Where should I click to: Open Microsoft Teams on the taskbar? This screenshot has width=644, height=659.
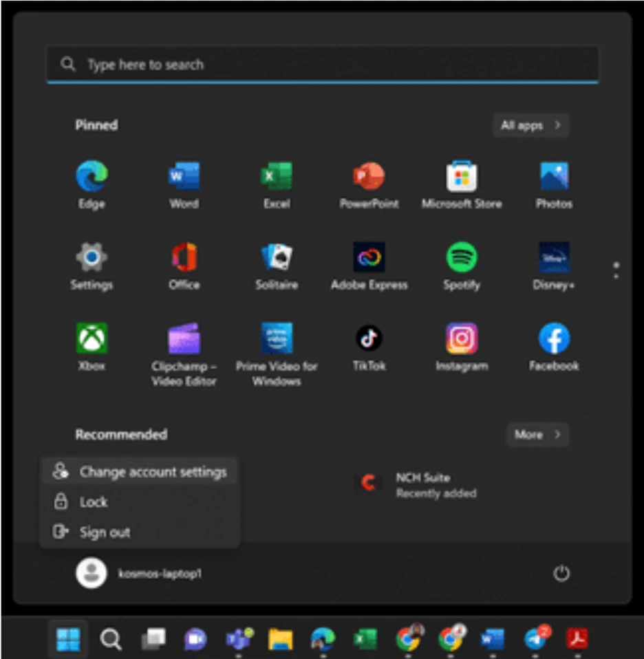[239, 639]
